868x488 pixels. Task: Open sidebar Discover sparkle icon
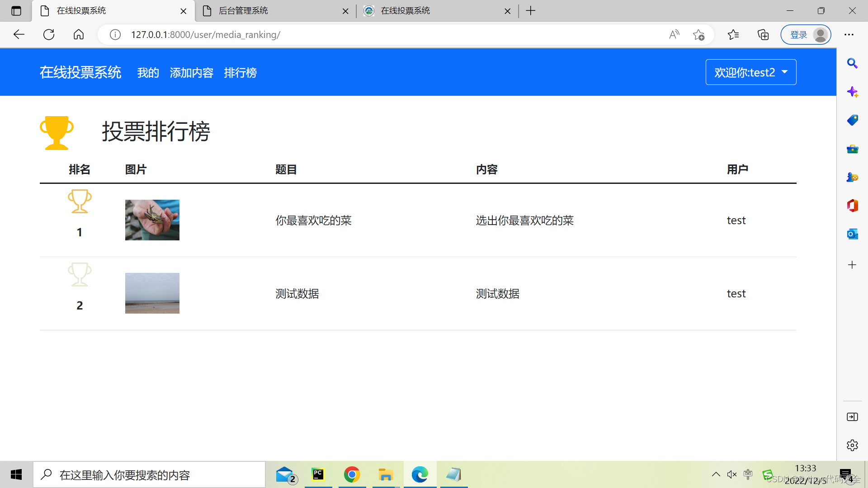pyautogui.click(x=852, y=92)
